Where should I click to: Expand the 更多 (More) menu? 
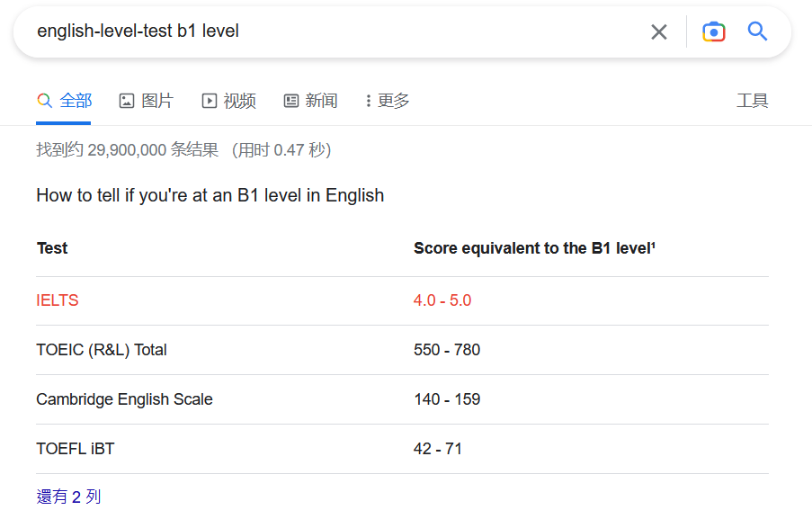388,101
